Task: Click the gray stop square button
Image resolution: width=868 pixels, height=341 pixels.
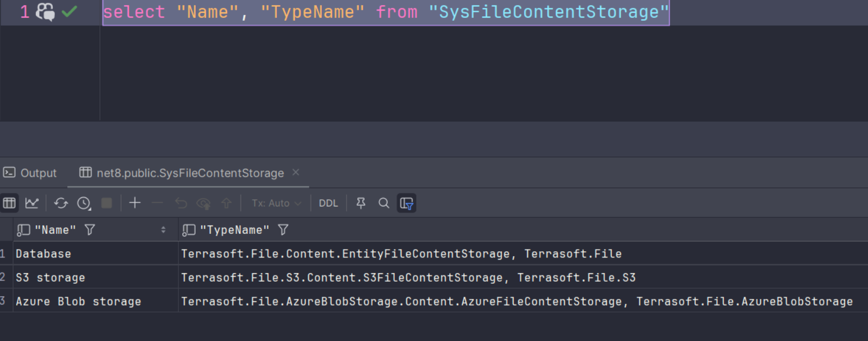Action: coord(107,203)
